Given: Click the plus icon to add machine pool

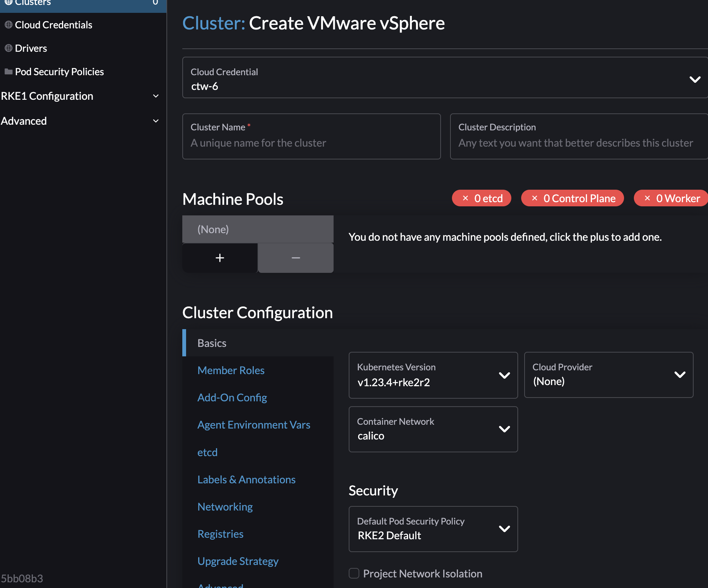Looking at the screenshot, I should coord(219,258).
